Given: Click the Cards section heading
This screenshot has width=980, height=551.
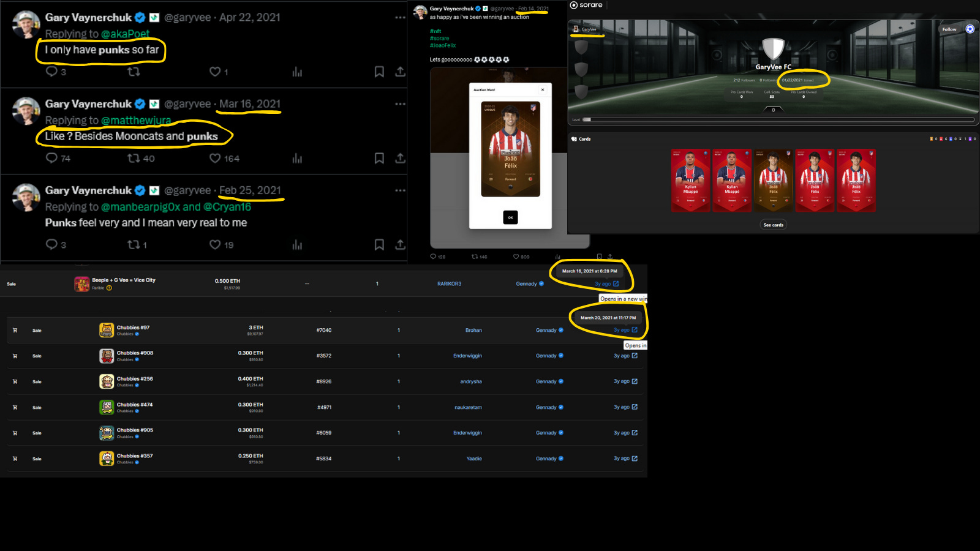Looking at the screenshot, I should 581,139.
